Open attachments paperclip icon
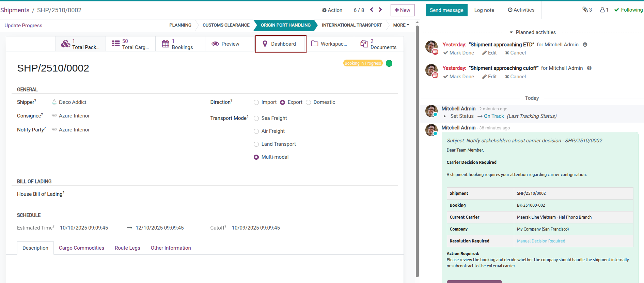Screen dimensions: 644x283 pos(585,10)
